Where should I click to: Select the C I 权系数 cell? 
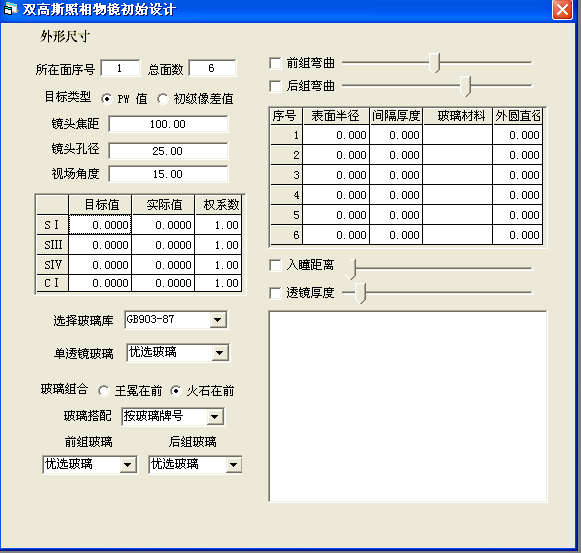218,284
